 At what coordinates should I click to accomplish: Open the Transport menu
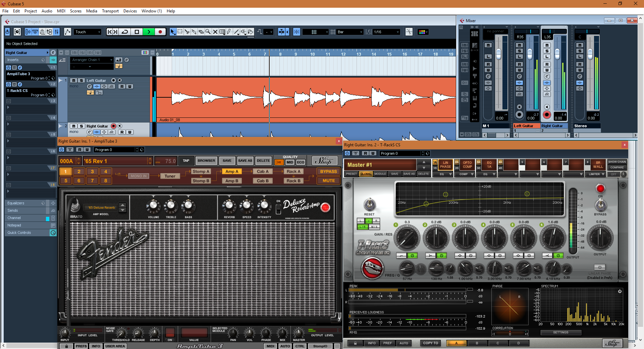[110, 11]
